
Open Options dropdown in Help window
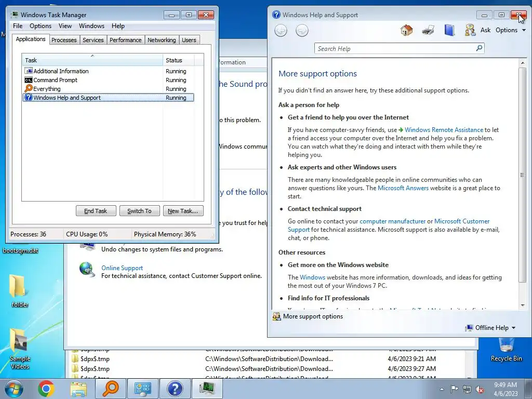pyautogui.click(x=511, y=30)
